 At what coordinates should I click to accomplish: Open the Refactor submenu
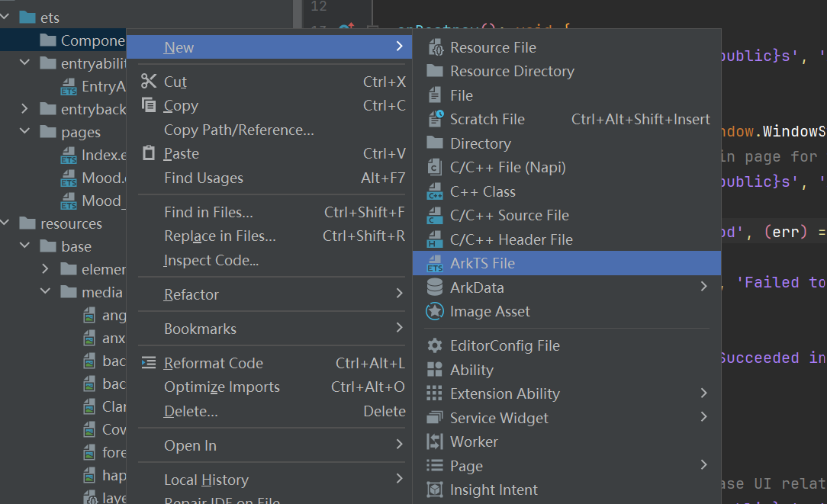pos(269,294)
